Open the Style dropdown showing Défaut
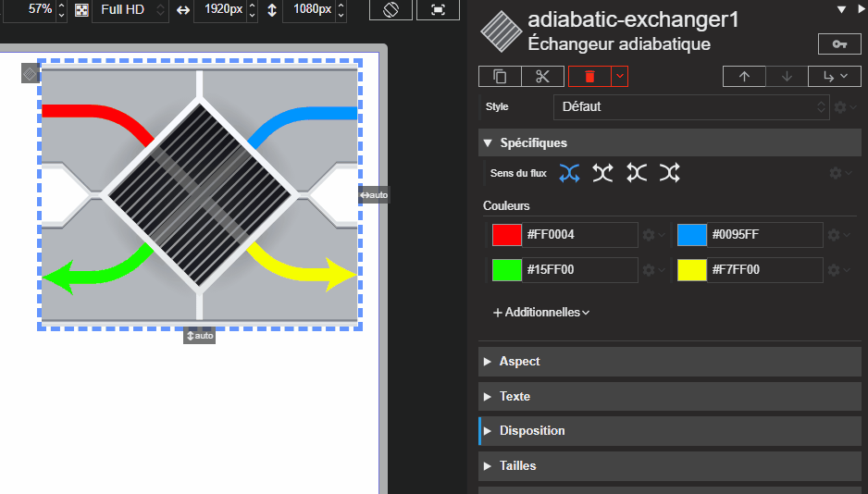 point(691,107)
